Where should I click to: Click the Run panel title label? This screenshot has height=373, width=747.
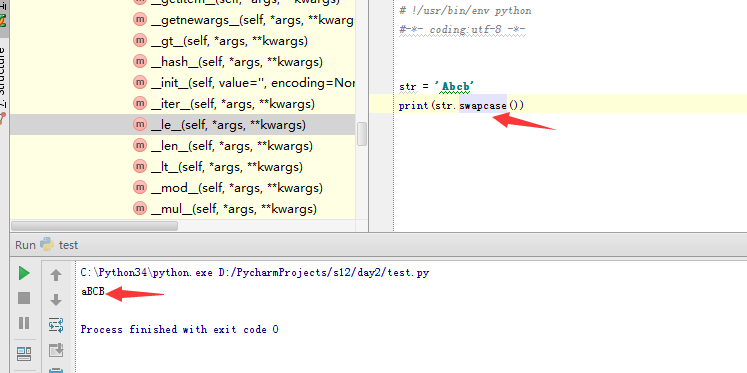pyautogui.click(x=25, y=245)
